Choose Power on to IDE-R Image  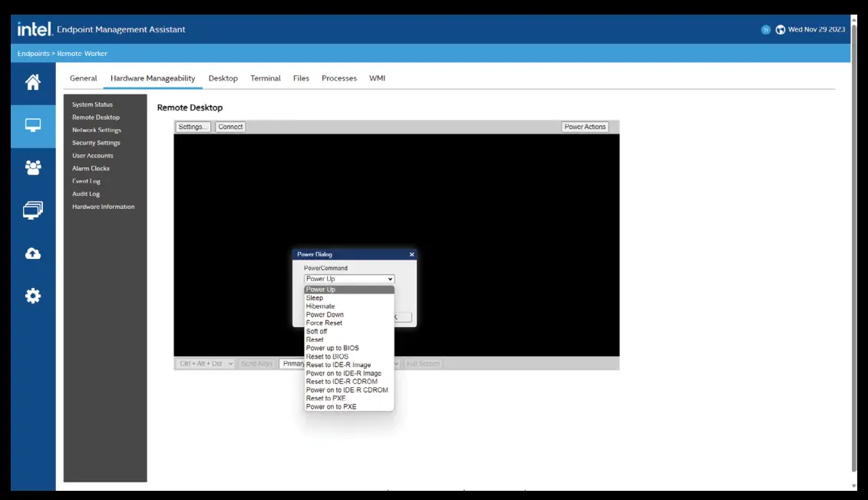click(x=348, y=373)
